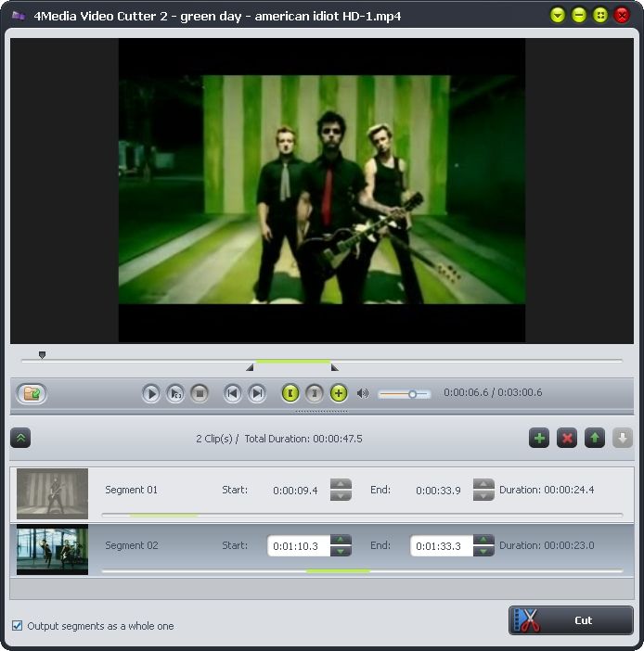
Task: Select the right trim end triangle on timeline
Action: click(x=334, y=367)
